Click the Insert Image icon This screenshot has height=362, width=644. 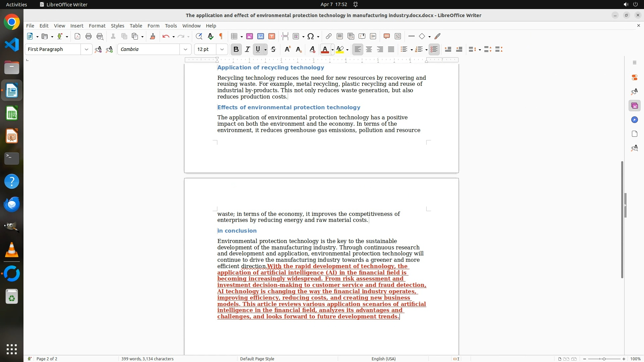[250, 37]
